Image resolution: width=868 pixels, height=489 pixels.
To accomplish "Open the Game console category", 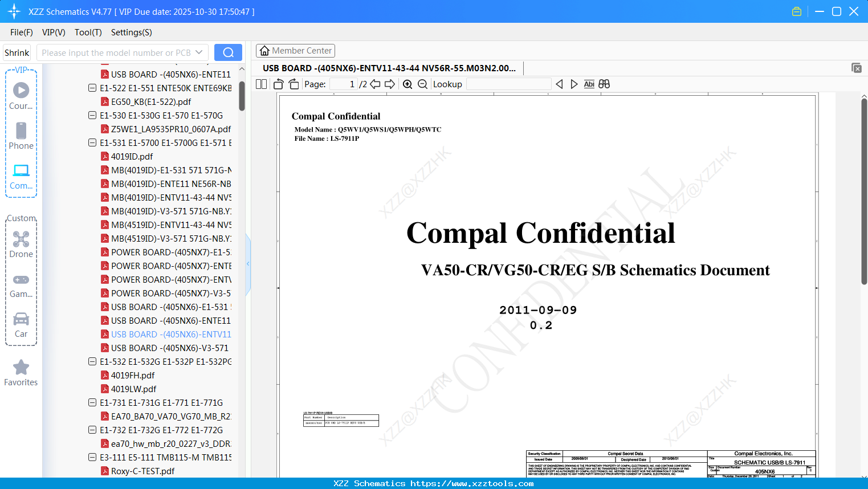I will tap(21, 284).
